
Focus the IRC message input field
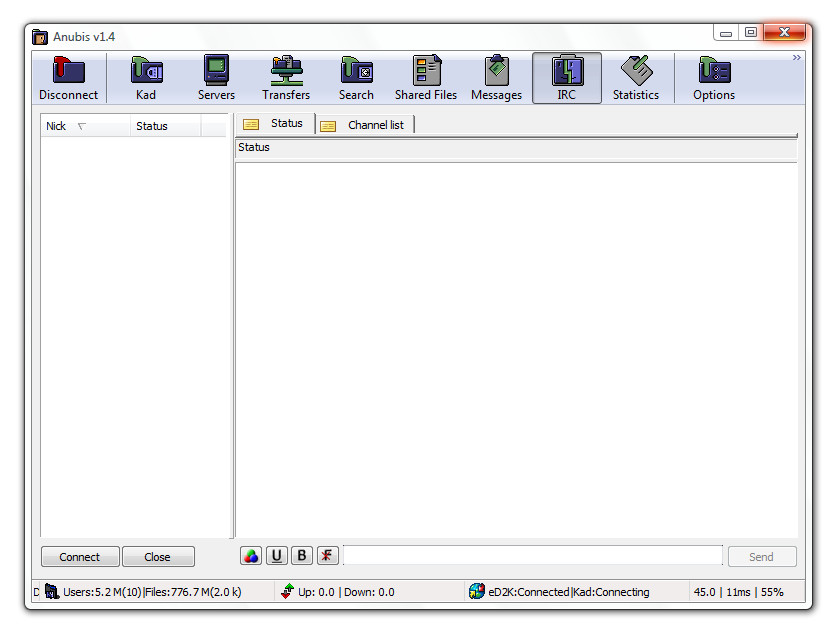(x=533, y=555)
